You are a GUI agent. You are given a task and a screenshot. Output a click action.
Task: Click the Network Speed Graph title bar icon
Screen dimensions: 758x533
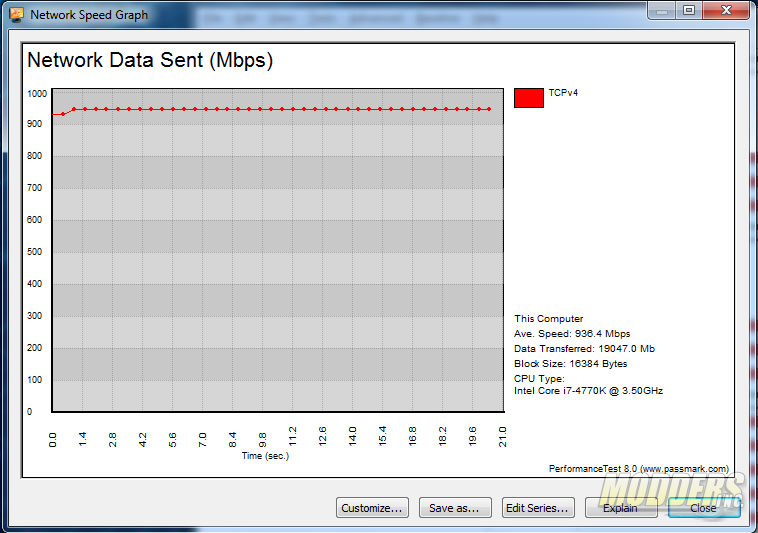16,14
